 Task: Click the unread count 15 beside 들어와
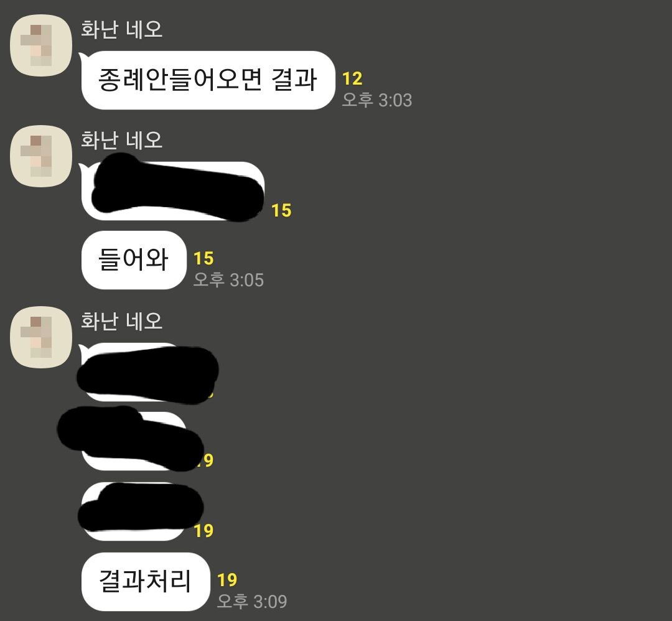(203, 258)
